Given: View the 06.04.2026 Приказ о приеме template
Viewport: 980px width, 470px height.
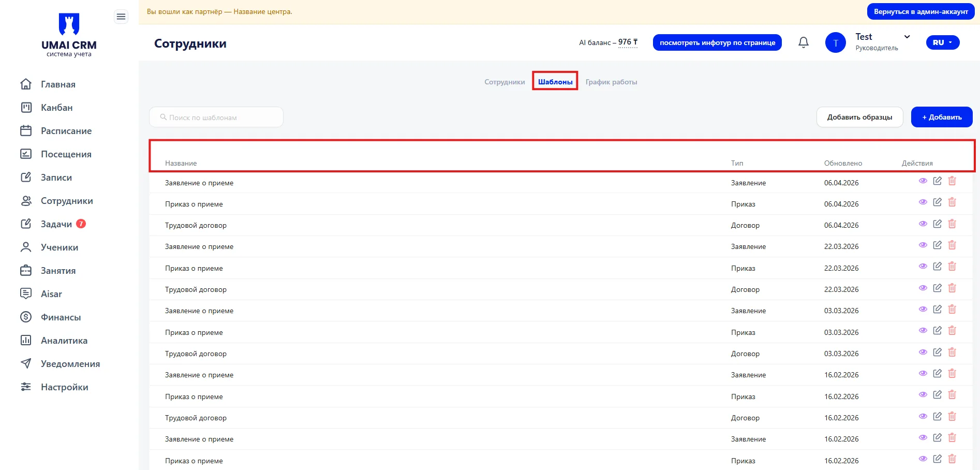Looking at the screenshot, I should 923,202.
